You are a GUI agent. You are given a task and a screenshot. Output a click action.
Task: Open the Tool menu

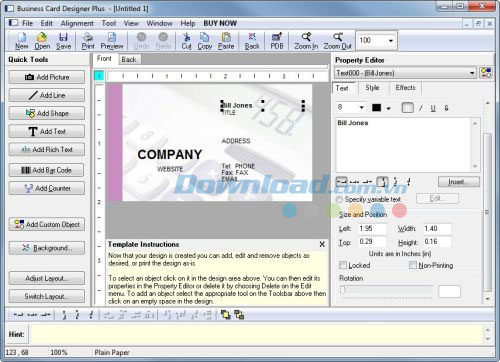tap(109, 23)
